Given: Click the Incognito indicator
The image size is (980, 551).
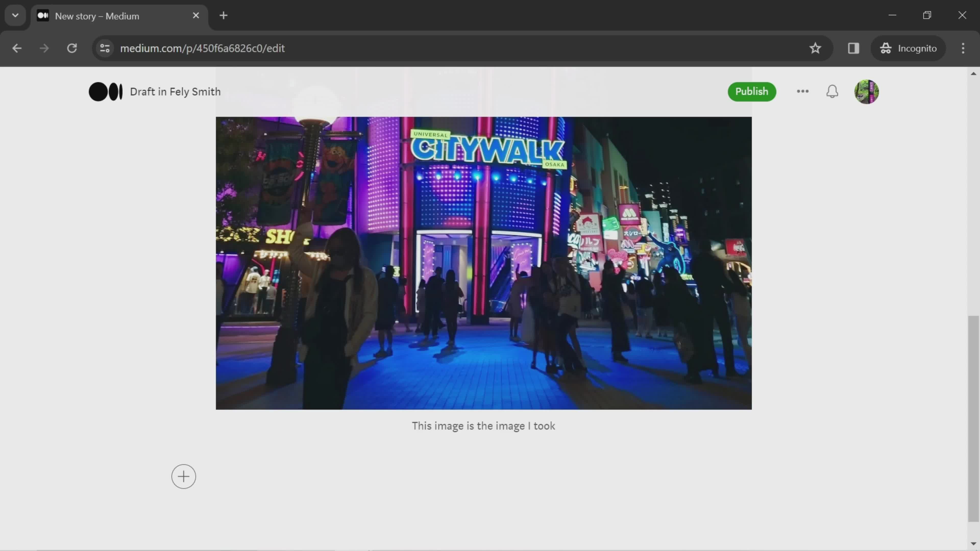Looking at the screenshot, I should pyautogui.click(x=908, y=48).
